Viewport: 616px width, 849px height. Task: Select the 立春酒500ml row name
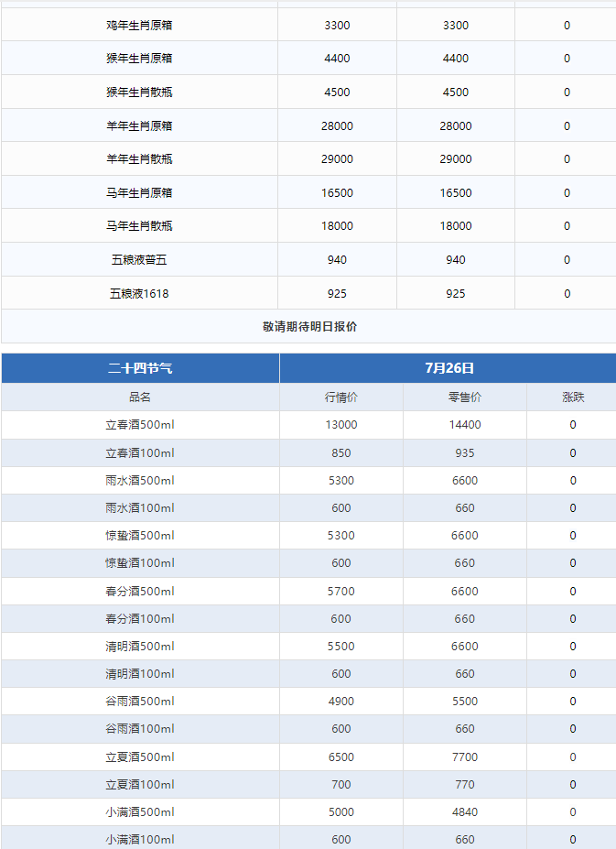click(x=140, y=425)
